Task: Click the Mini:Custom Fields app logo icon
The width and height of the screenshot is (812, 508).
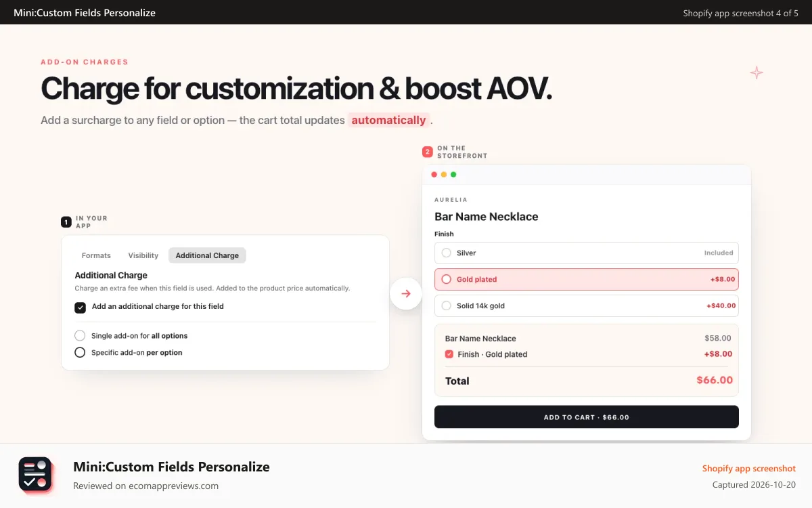Action: click(x=35, y=473)
